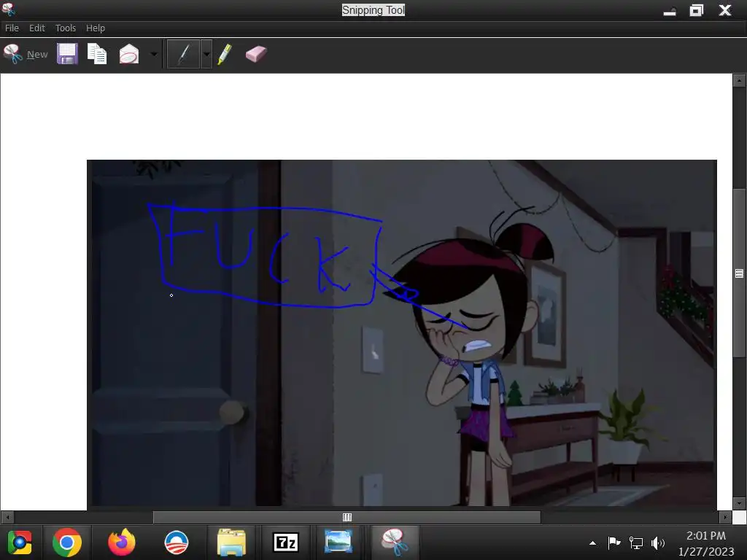Viewport: 747px width, 560px height.
Task: Open the Start button on taskbar
Action: point(20,542)
